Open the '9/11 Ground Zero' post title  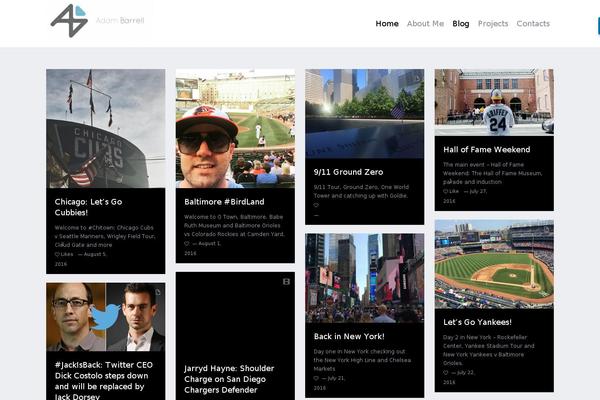pos(348,172)
